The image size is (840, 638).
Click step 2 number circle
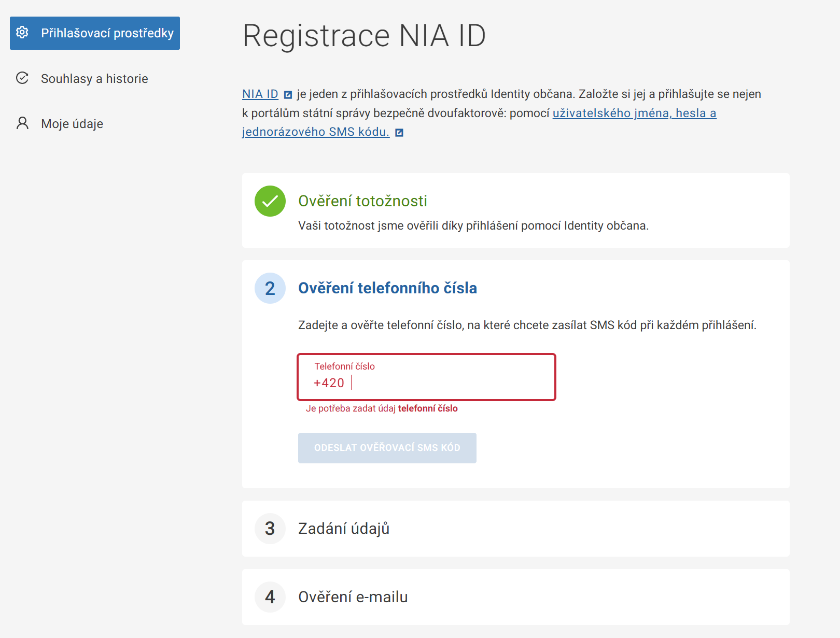[270, 288]
